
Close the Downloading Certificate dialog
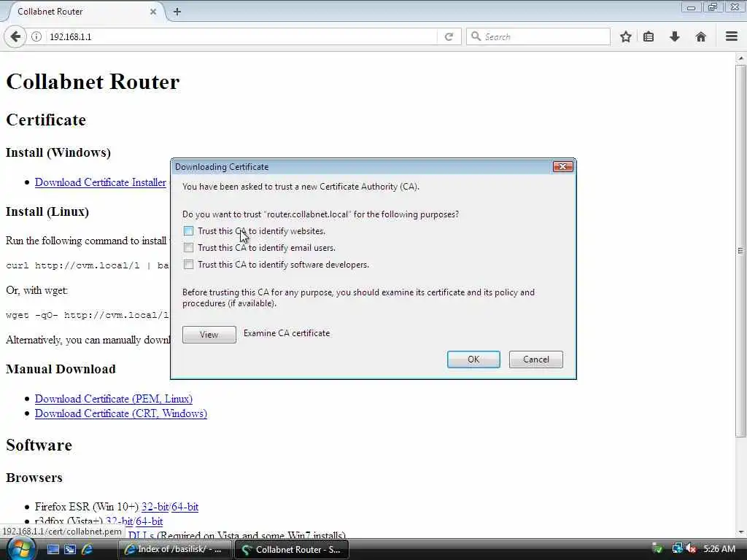click(x=562, y=166)
